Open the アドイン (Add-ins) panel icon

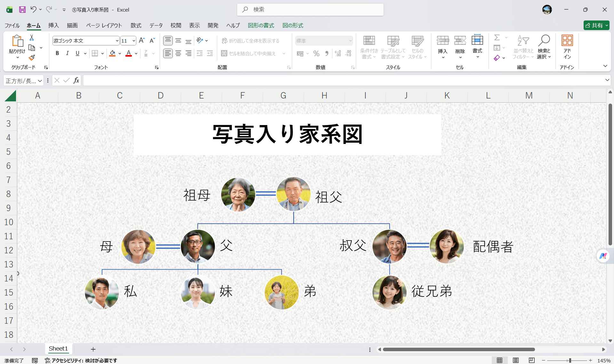click(567, 47)
